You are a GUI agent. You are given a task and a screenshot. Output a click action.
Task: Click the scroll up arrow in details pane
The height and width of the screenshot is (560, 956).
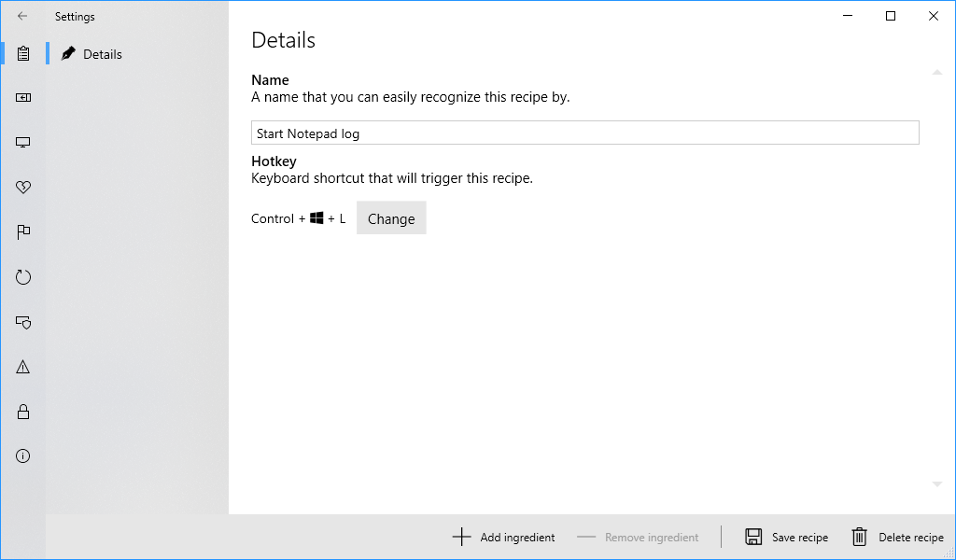(937, 73)
